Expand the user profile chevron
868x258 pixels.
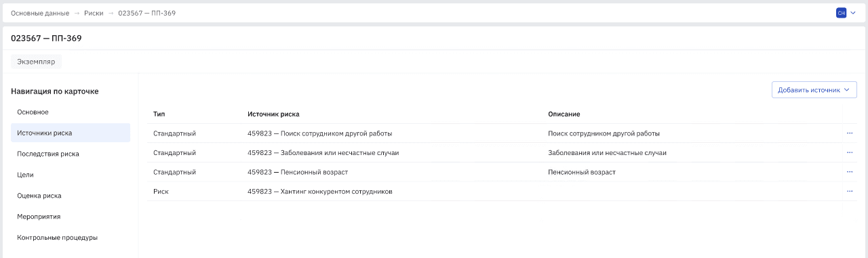point(853,13)
